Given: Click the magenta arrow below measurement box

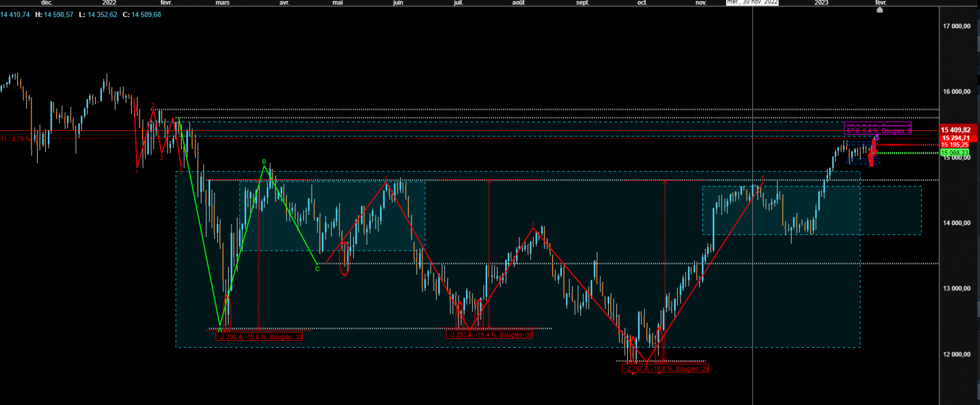Looking at the screenshot, I should click(877, 137).
